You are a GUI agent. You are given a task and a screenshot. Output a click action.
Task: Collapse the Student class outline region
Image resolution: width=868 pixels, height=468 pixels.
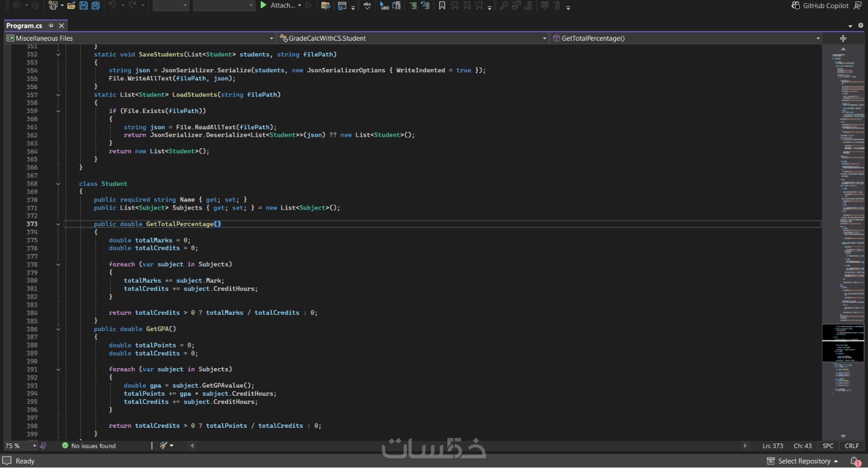pyautogui.click(x=58, y=184)
